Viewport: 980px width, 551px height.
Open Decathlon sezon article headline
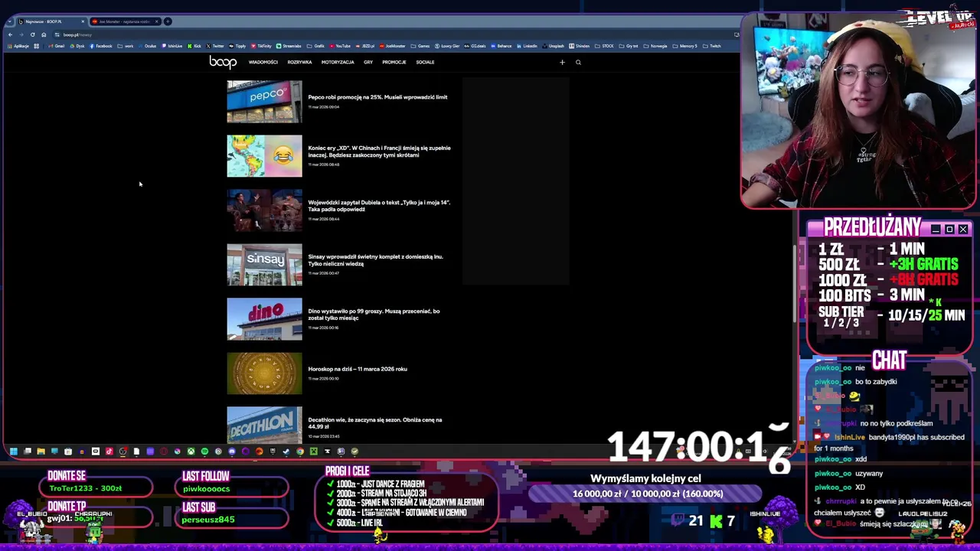(x=375, y=423)
